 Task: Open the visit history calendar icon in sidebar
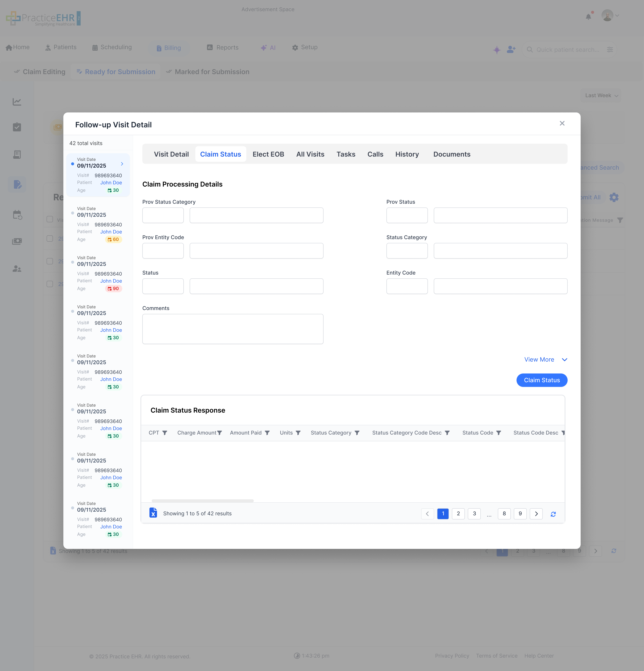tap(17, 215)
